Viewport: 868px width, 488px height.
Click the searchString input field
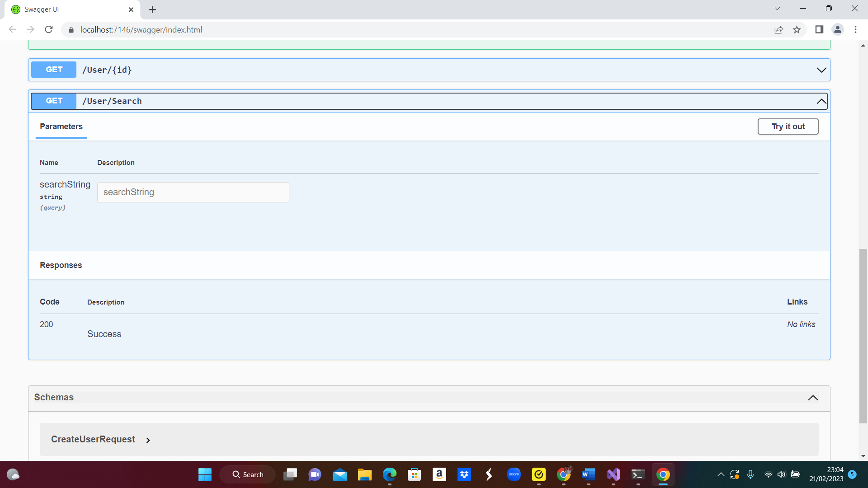pos(193,192)
